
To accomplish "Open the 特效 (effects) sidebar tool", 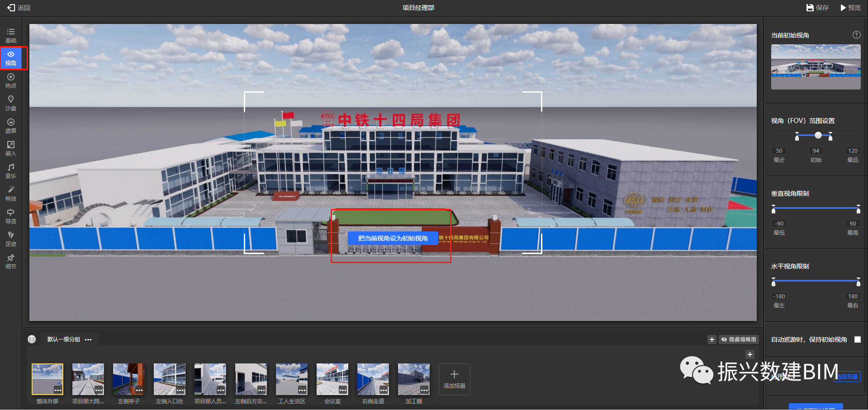I will coord(11,193).
